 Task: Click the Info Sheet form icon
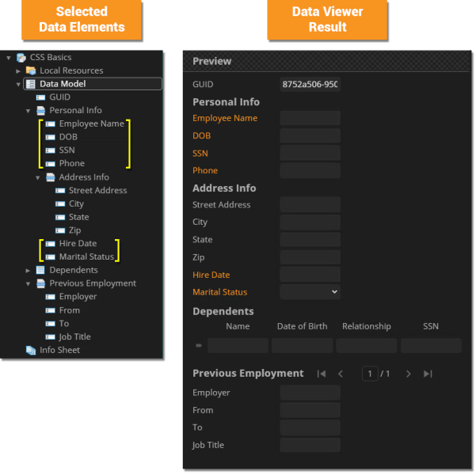click(31, 350)
